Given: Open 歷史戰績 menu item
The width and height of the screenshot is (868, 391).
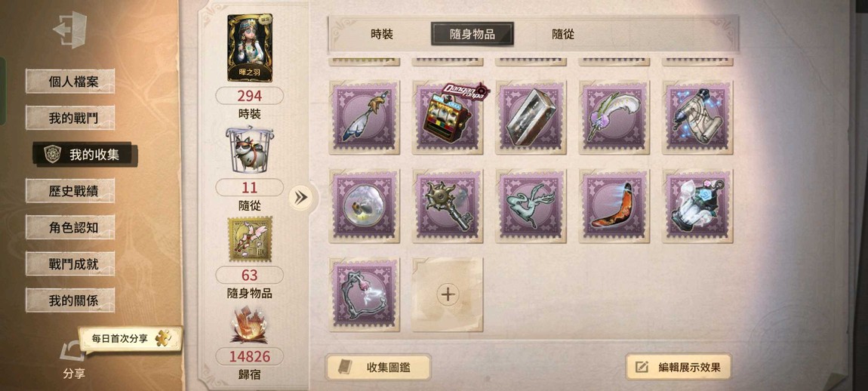Looking at the screenshot, I should click(70, 190).
